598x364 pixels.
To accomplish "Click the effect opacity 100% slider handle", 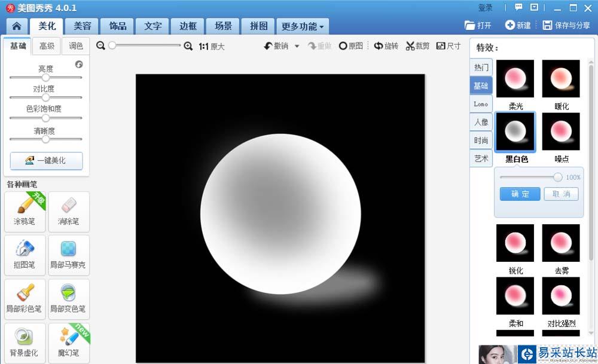I will coord(557,178).
